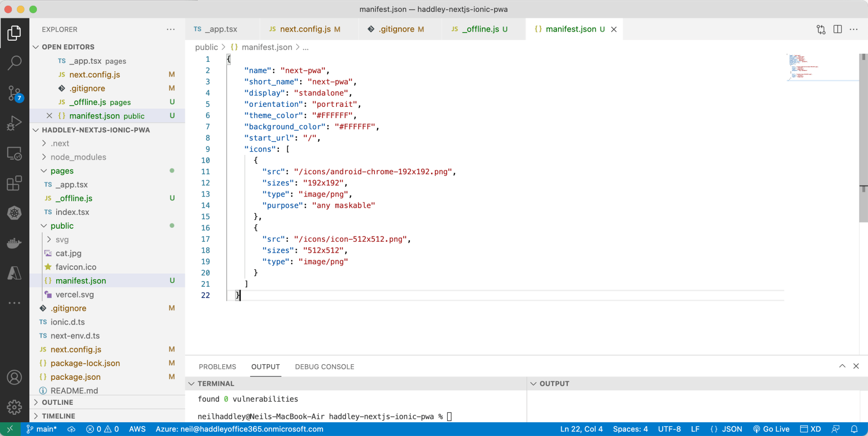Image resolution: width=868 pixels, height=436 pixels.
Task: Switch to the next.config.js editor tab
Action: coord(305,29)
